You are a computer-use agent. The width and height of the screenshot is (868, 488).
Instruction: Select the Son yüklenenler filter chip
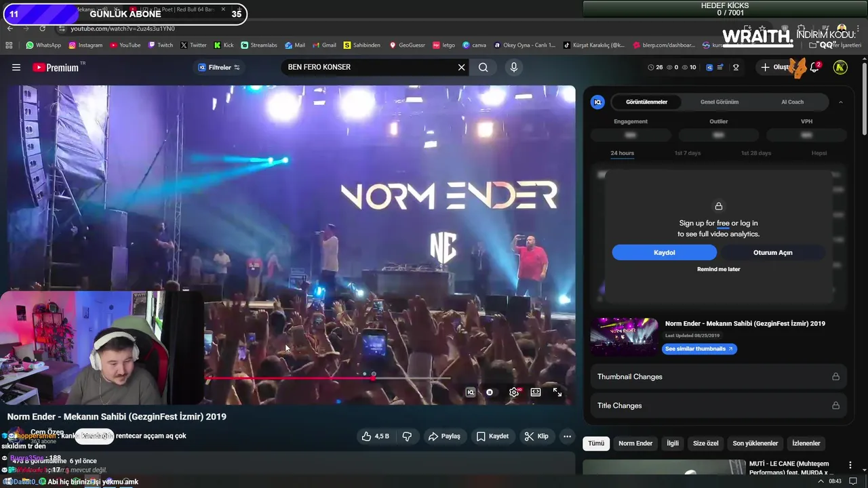755,443
